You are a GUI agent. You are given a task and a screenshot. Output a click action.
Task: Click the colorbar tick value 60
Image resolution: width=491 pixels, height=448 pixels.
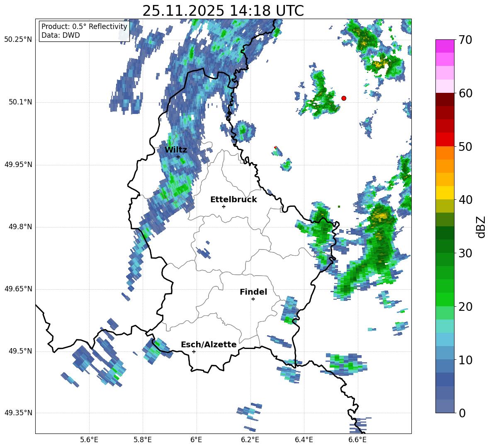pos(465,93)
